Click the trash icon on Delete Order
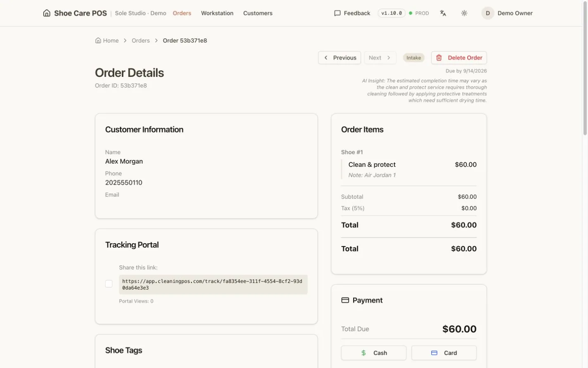The width and height of the screenshot is (588, 368). pyautogui.click(x=439, y=58)
